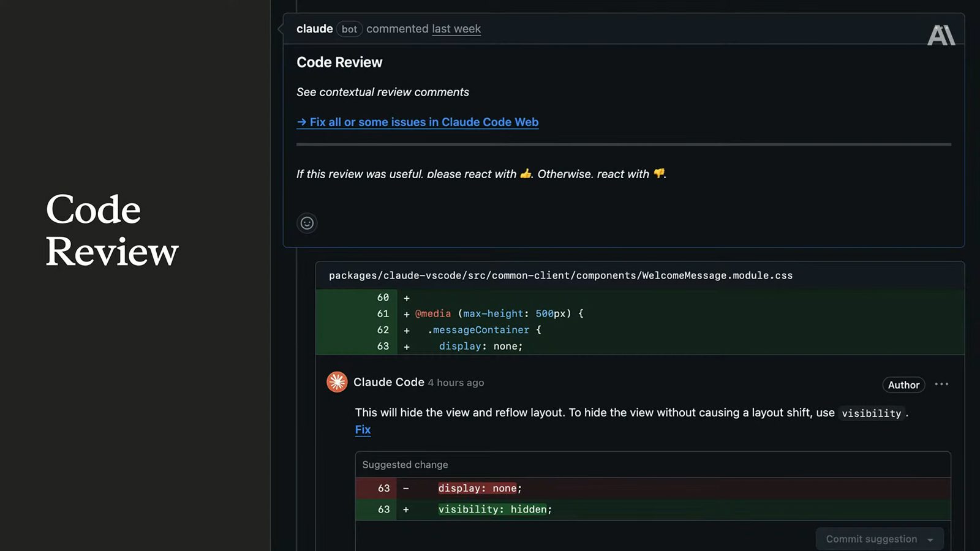Click the Claude Code author name
This screenshot has width=980, height=551.
389,382
